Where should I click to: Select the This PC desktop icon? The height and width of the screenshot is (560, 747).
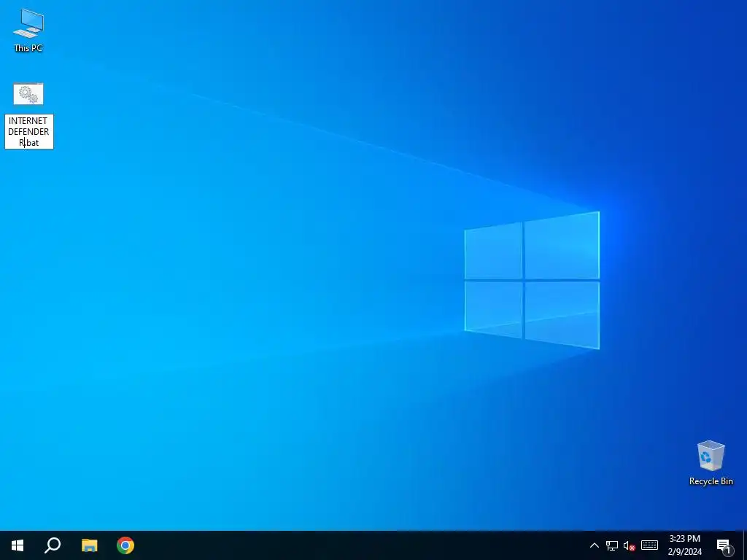click(x=28, y=31)
